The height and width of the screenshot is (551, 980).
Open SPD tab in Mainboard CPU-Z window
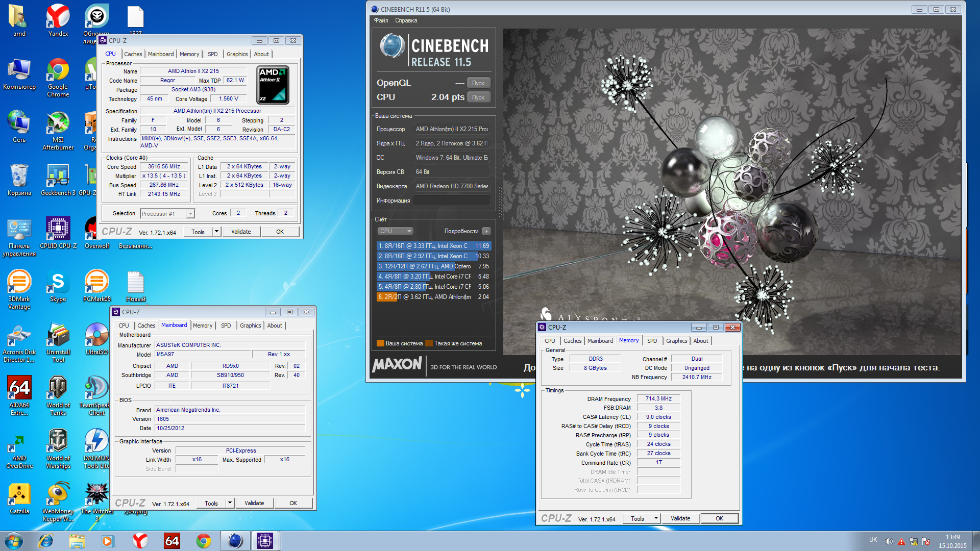(x=226, y=325)
